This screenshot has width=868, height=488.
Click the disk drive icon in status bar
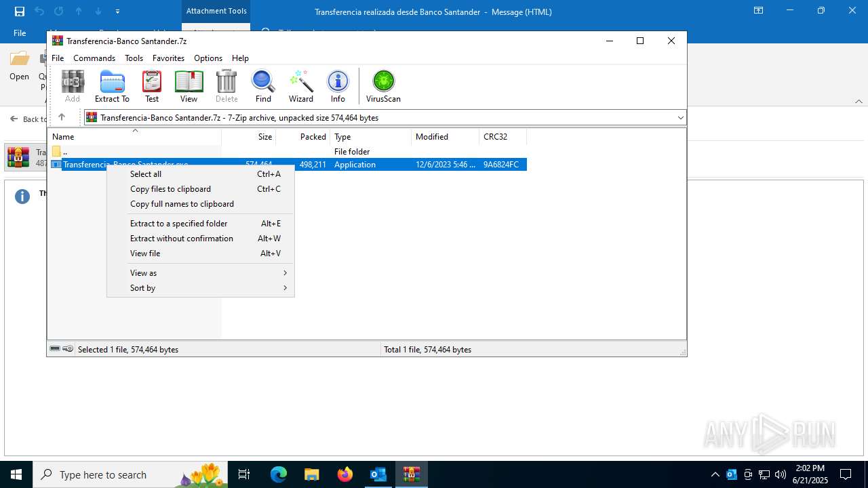click(55, 349)
